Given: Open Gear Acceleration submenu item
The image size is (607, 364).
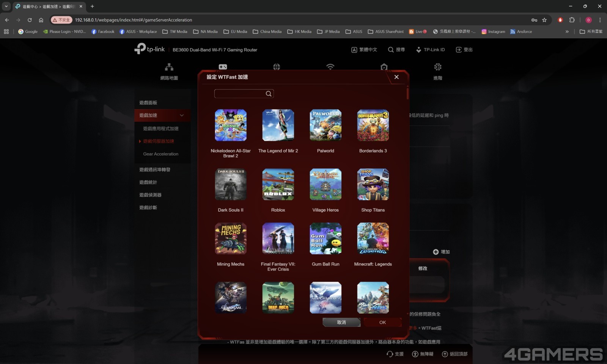Looking at the screenshot, I should click(161, 154).
